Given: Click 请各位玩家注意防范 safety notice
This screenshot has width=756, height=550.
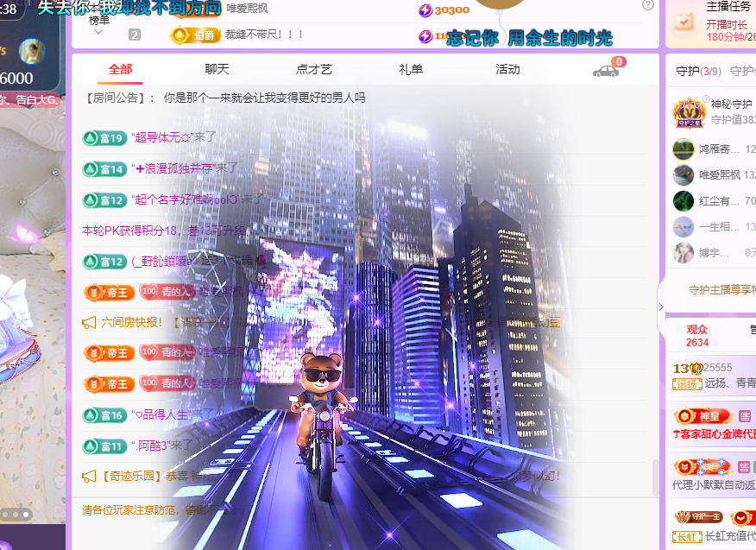Looking at the screenshot, I should click(164, 510).
